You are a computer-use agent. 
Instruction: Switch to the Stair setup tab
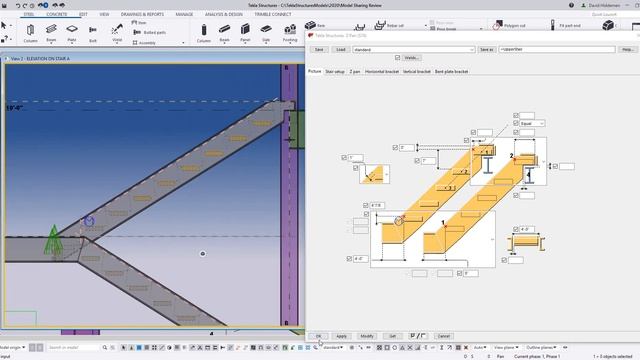(x=335, y=71)
